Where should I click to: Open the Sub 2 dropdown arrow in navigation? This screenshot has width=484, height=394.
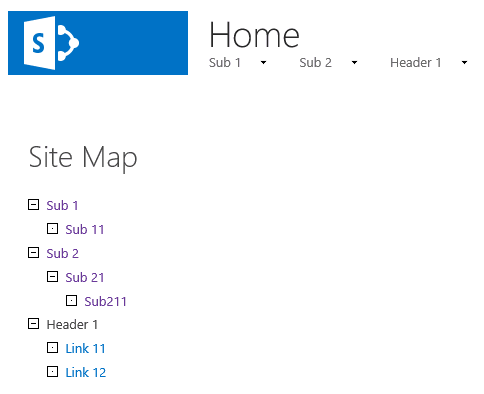coord(354,63)
